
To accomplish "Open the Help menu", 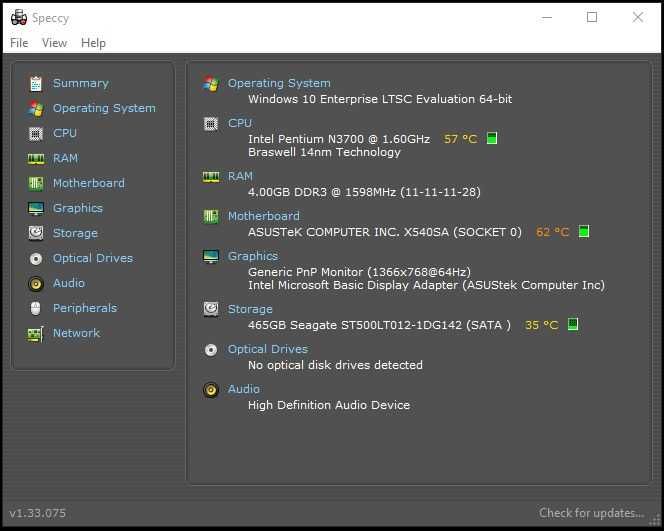I will point(93,43).
